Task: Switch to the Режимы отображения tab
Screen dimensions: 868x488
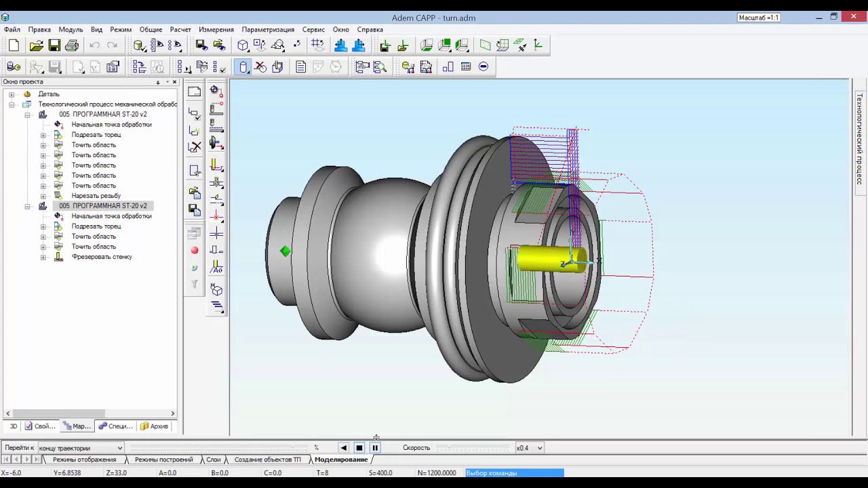Action: [85, 460]
